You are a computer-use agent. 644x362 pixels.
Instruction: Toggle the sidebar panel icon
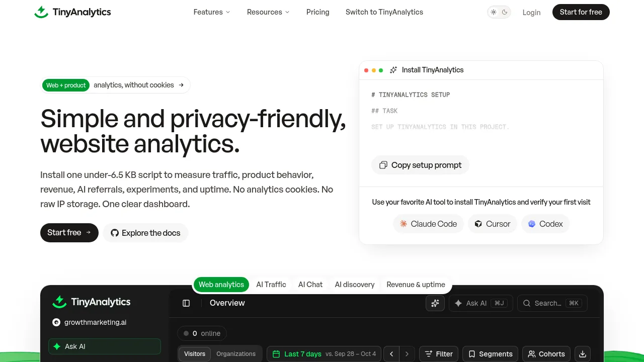click(x=186, y=303)
